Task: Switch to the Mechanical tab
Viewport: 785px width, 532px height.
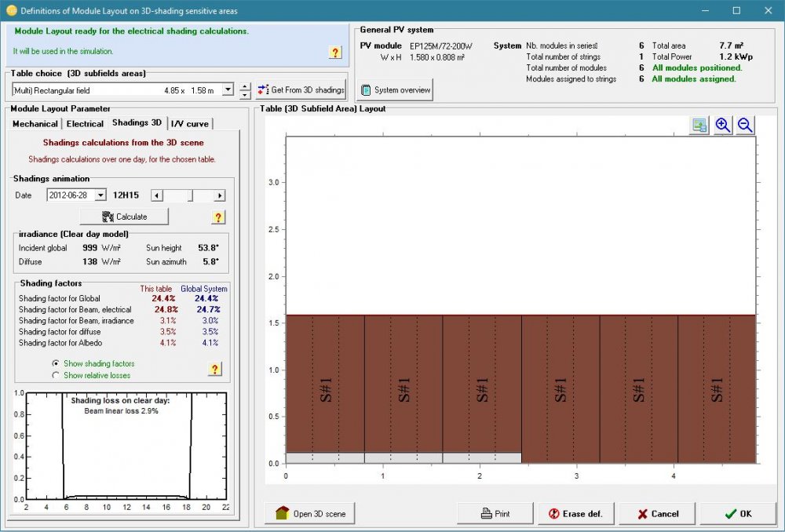Action: coord(35,124)
